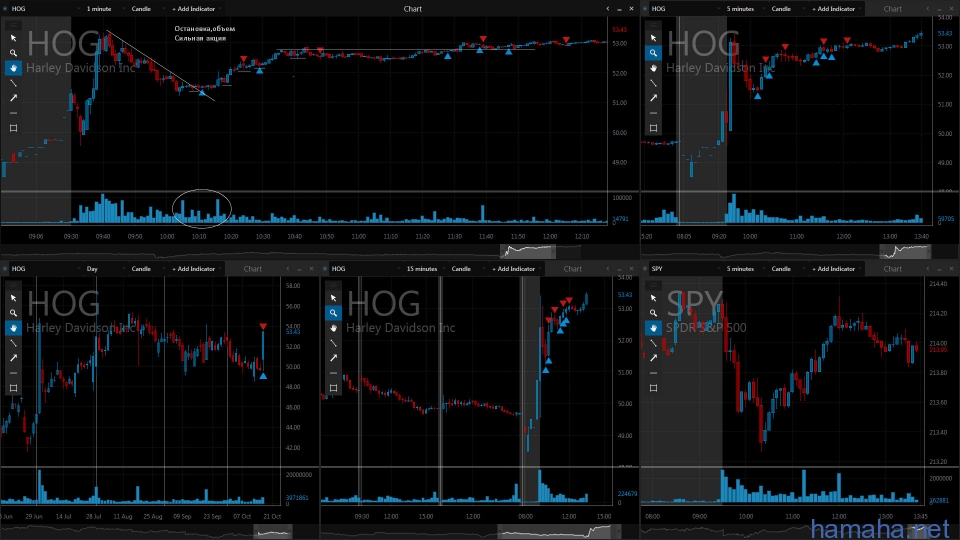The height and width of the screenshot is (540, 960).
Task: Open Add Indicator dropdown in SPY chart
Action: 835,269
